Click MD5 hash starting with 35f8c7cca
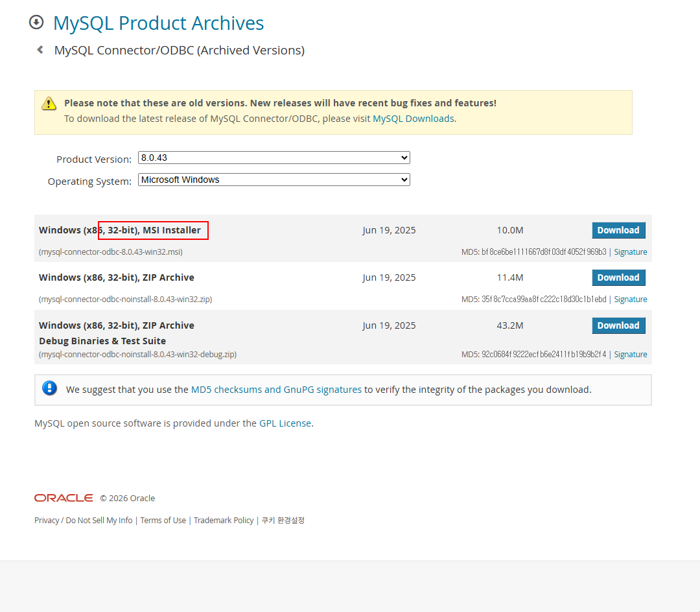Image resolution: width=700 pixels, height=612 pixels. pos(544,299)
